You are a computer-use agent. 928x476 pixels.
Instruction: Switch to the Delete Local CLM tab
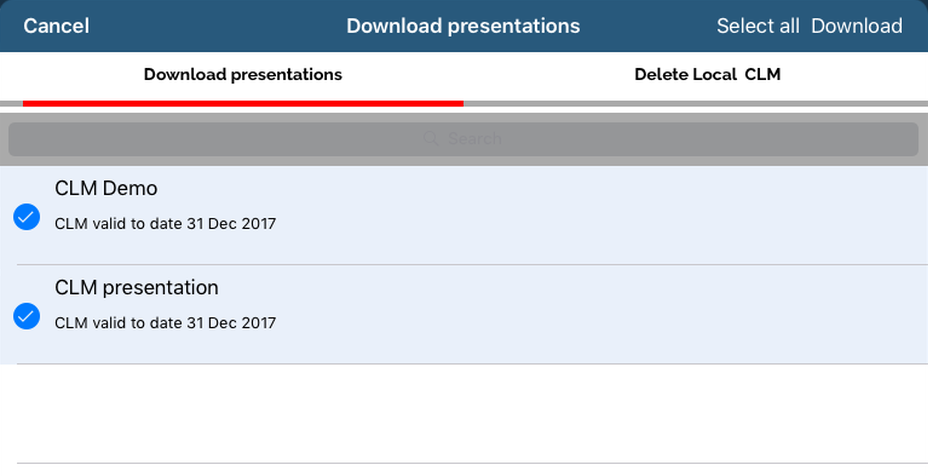[x=707, y=75]
